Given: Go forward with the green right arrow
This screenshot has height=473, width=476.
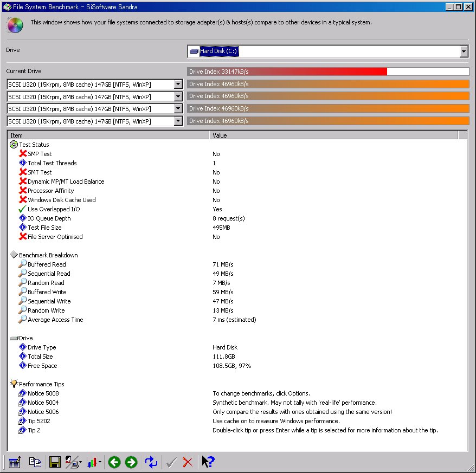Looking at the screenshot, I should click(131, 462).
